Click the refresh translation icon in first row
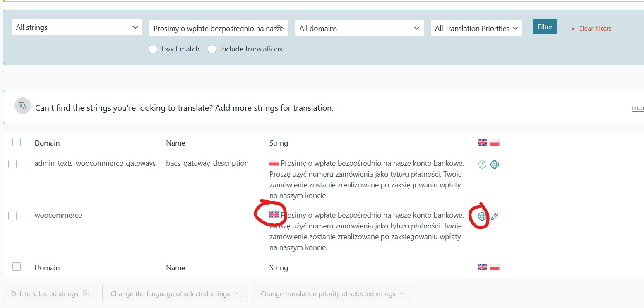The image size is (644, 308). pos(482,165)
